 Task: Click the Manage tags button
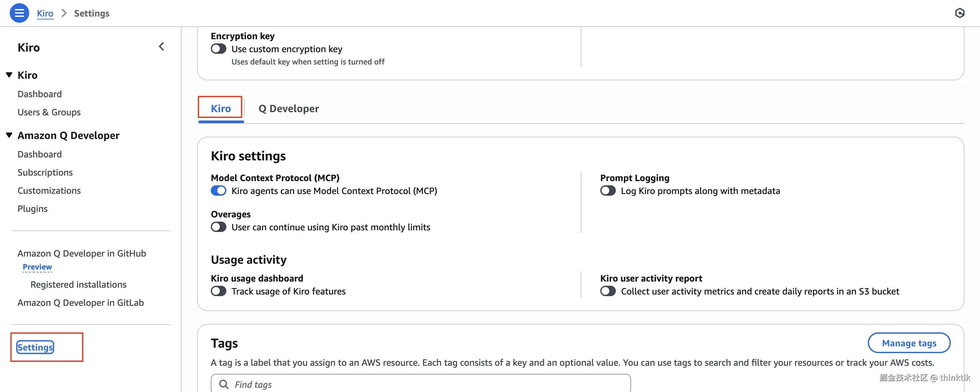click(908, 343)
